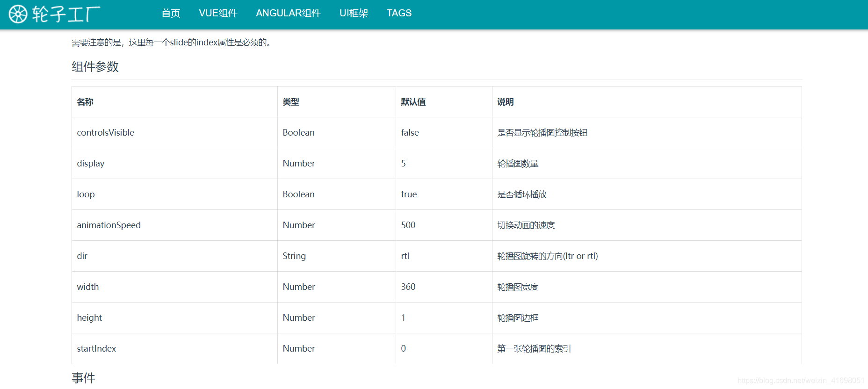Click the note about slide index属性
Screen dimensions: 868x389
coord(172,43)
